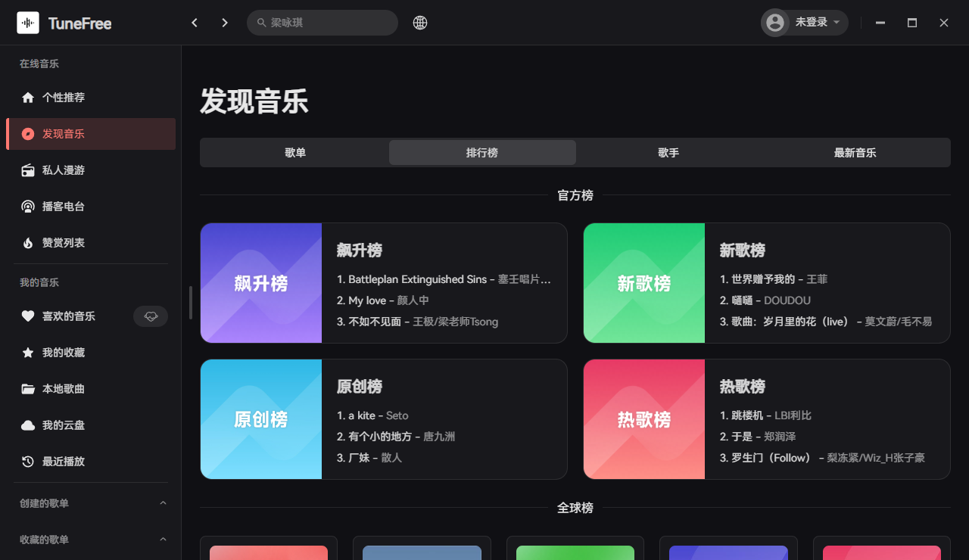Toggle cloud sync next to 喜欢的音乐
969x560 pixels.
pyautogui.click(x=151, y=316)
